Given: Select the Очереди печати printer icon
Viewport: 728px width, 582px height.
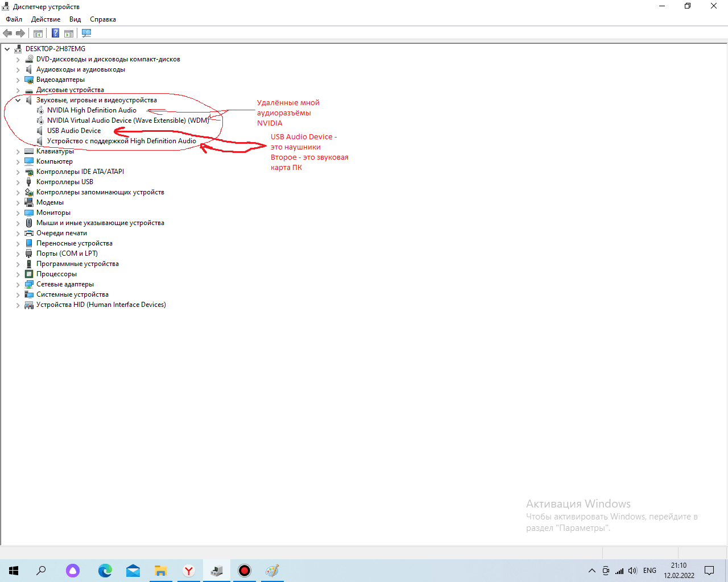Looking at the screenshot, I should tap(29, 233).
